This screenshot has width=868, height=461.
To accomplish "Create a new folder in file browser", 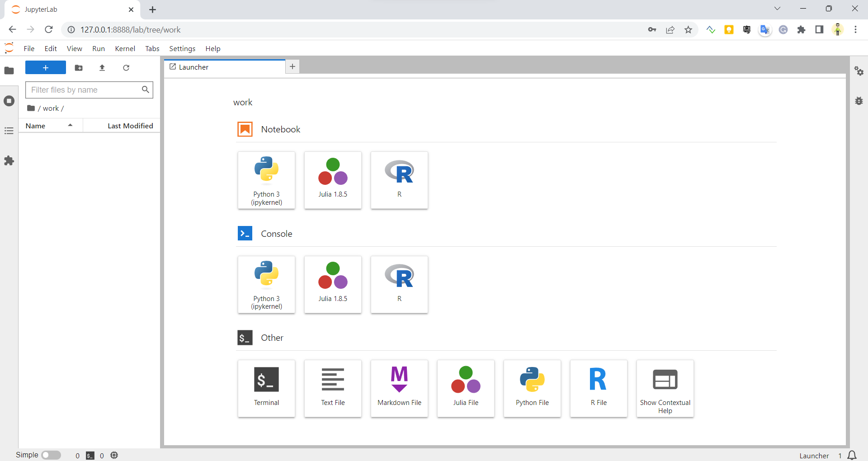I will pyautogui.click(x=78, y=68).
